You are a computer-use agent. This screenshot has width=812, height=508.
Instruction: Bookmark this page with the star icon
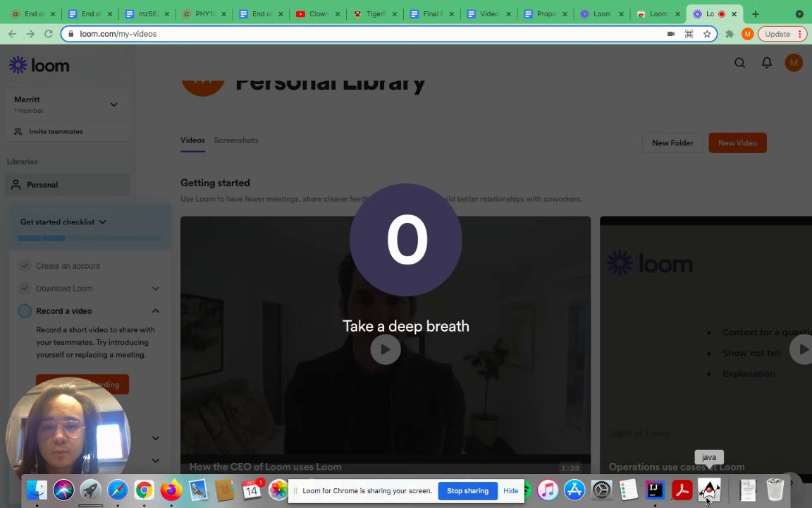coord(707,34)
